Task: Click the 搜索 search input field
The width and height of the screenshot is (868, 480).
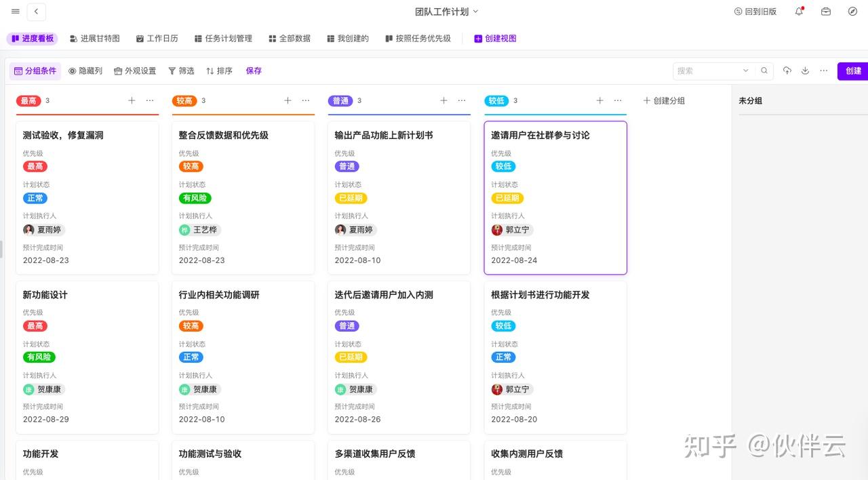Action: (x=705, y=71)
